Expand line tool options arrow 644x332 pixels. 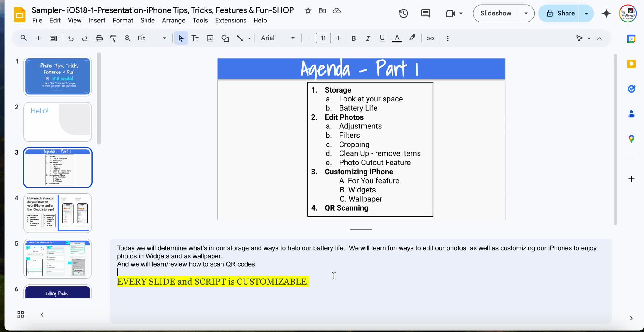click(249, 38)
